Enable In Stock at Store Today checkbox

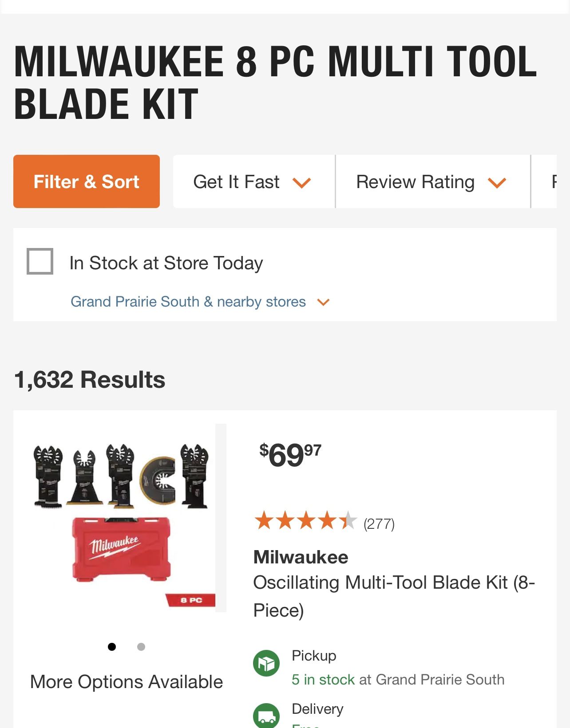coord(40,261)
